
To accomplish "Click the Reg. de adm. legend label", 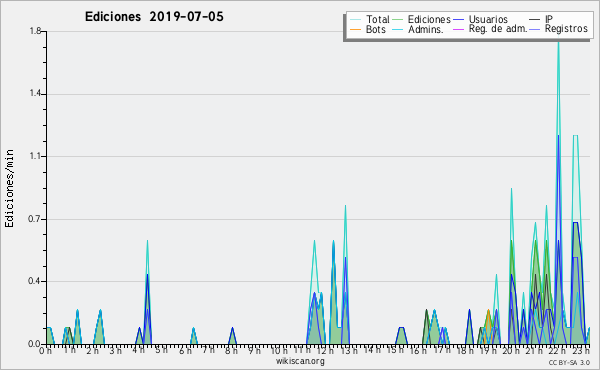I will point(498,29).
